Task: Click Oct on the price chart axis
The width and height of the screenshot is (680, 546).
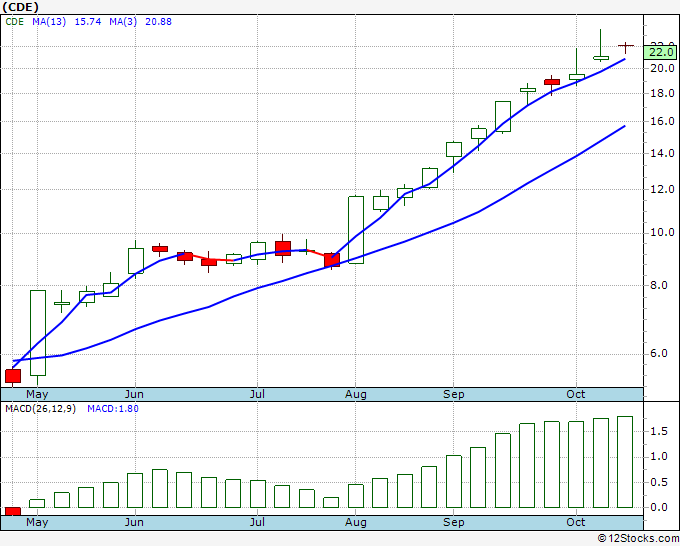Action: click(576, 394)
